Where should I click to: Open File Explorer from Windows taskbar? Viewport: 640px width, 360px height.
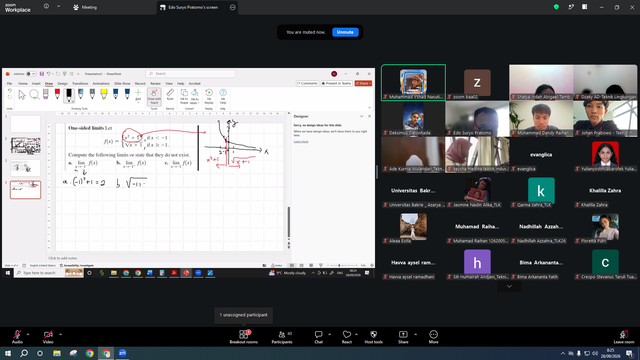click(57, 353)
